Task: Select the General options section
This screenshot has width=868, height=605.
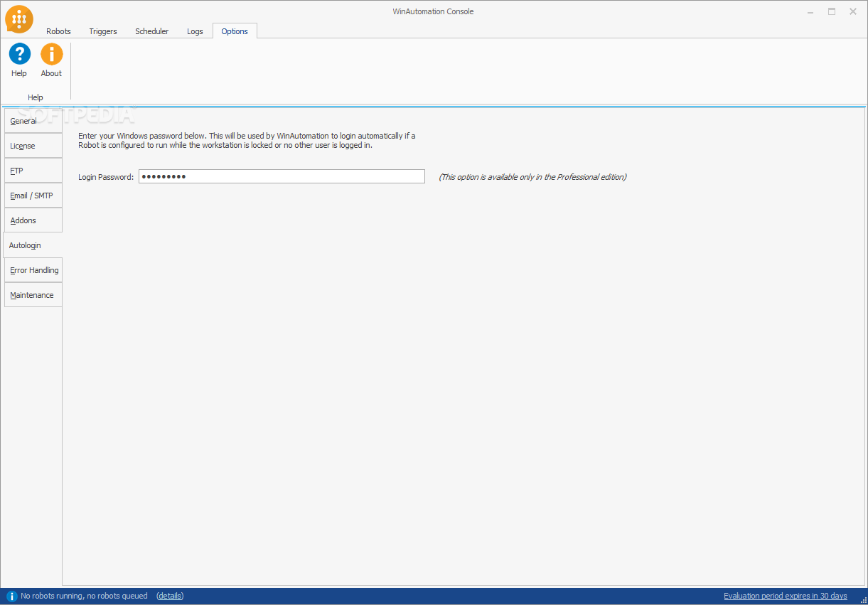Action: tap(33, 121)
